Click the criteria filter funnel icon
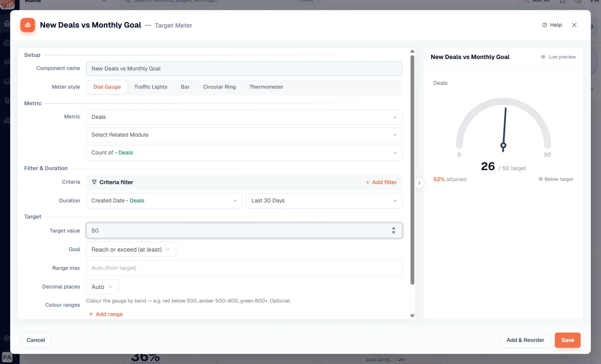The image size is (601, 364). click(94, 182)
